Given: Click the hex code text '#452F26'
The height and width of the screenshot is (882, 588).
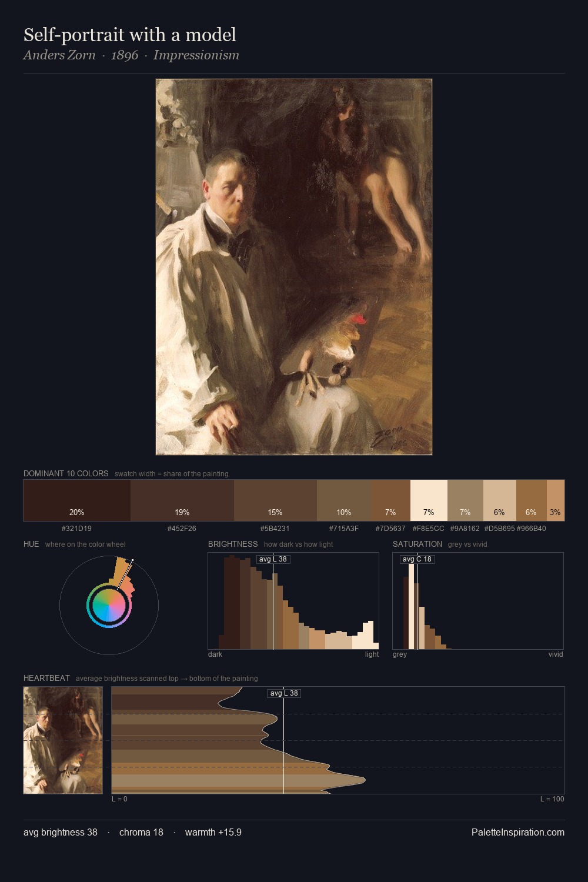Looking at the screenshot, I should point(182,529).
